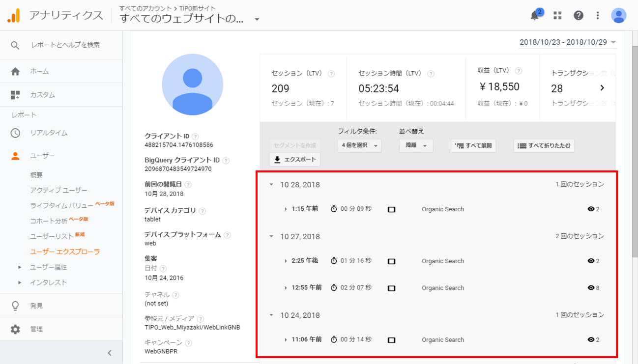
Task: Open the 降順 sort order dropdown
Action: pos(416,145)
